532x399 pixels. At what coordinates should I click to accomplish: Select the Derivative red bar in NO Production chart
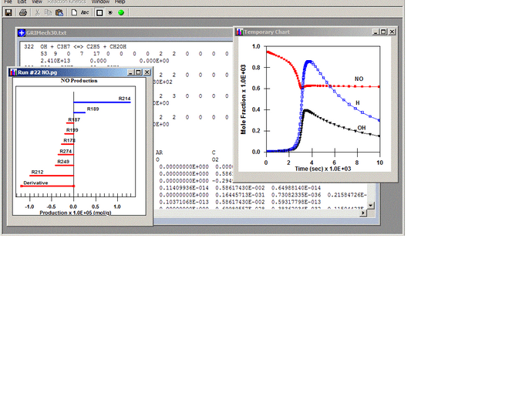[x=48, y=186]
